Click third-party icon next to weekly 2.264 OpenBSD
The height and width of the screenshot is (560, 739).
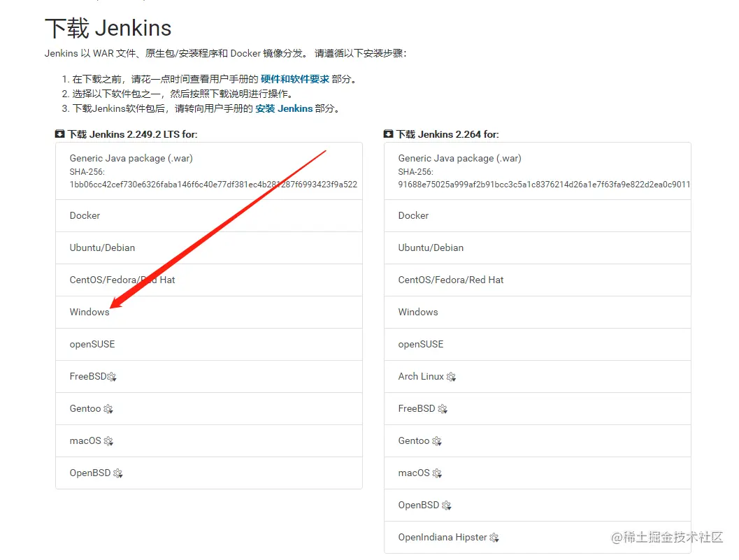click(x=446, y=505)
